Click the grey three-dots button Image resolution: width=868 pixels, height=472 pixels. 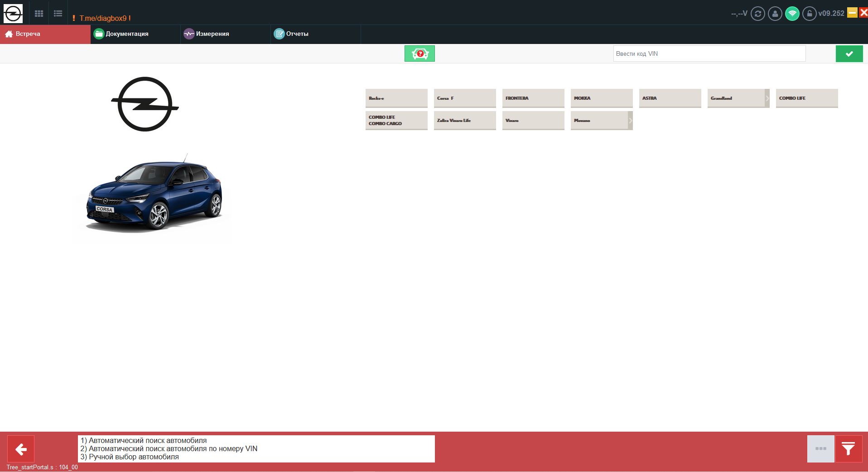821,449
